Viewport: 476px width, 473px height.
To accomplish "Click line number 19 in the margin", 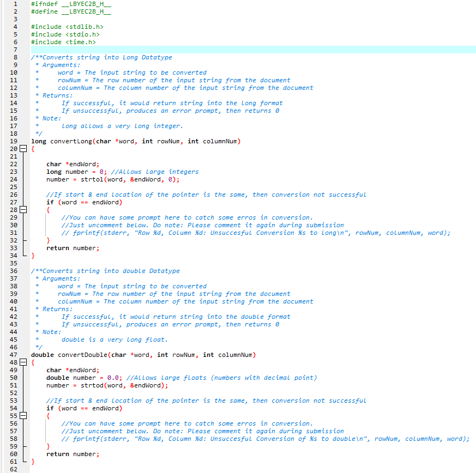I will [14, 141].
